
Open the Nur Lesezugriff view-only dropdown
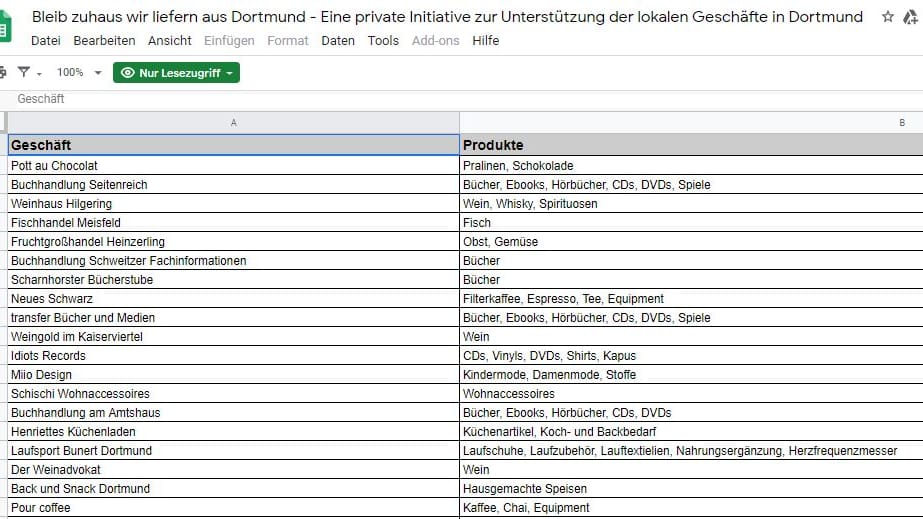[x=176, y=72]
